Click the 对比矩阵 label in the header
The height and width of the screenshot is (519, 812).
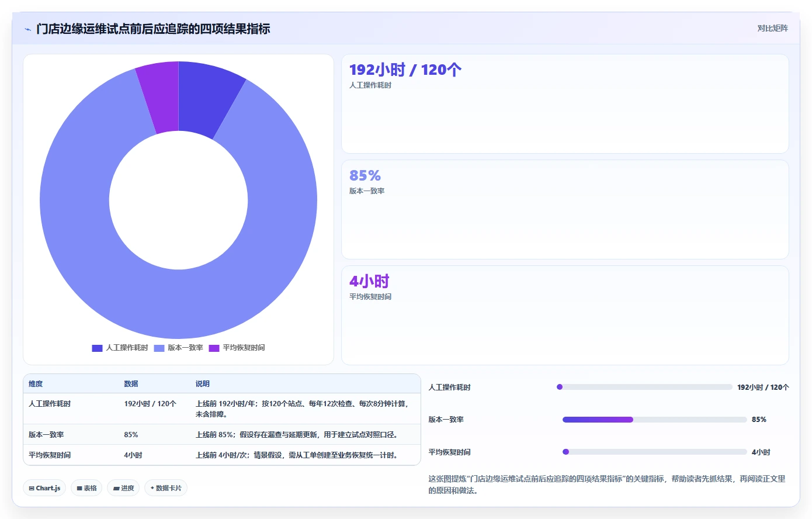tap(772, 28)
